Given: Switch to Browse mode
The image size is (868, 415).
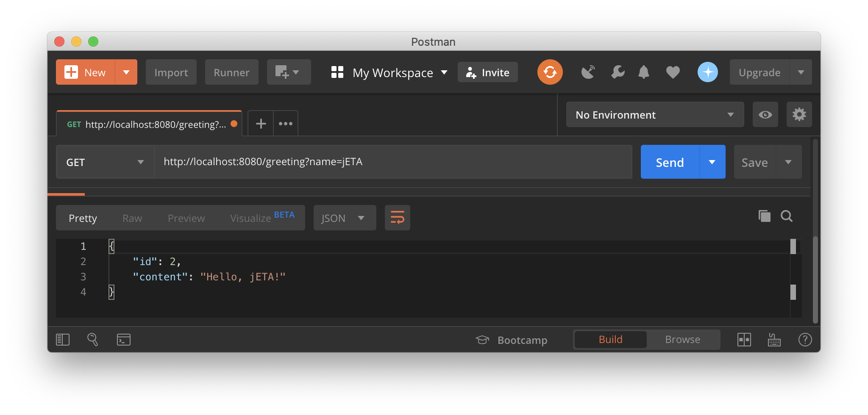Looking at the screenshot, I should coord(682,339).
